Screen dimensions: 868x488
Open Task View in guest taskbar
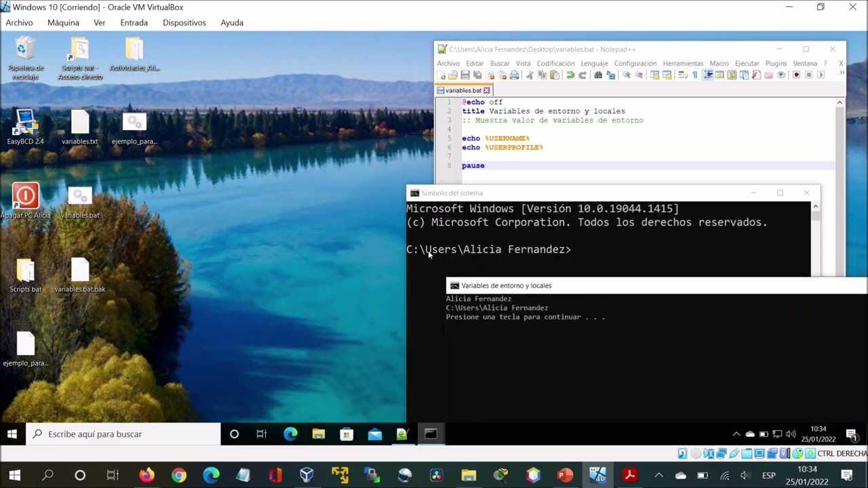(262, 434)
